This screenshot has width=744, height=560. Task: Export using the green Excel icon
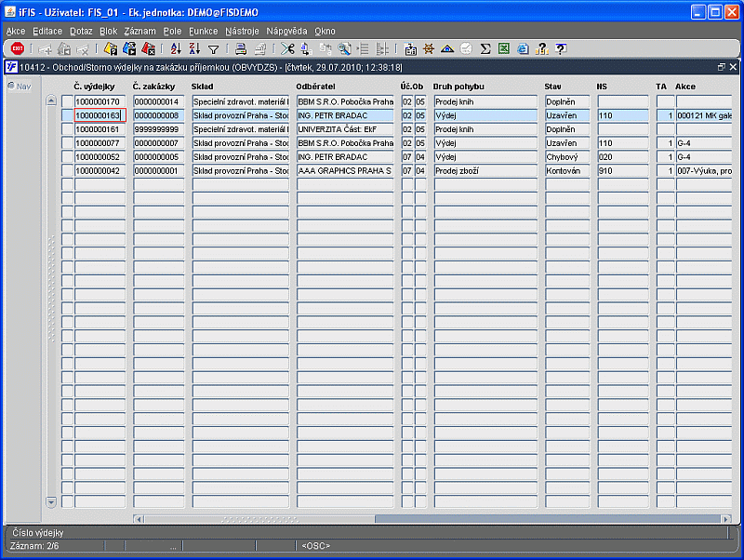point(503,48)
